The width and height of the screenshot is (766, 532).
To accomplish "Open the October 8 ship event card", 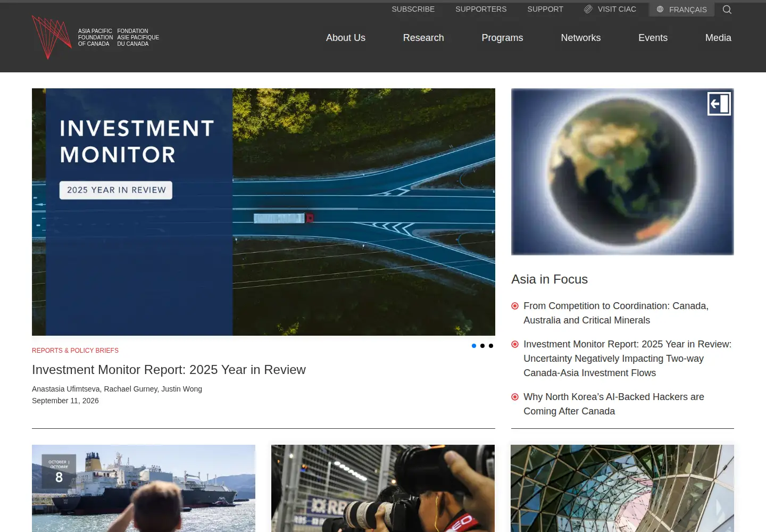I will tap(144, 488).
